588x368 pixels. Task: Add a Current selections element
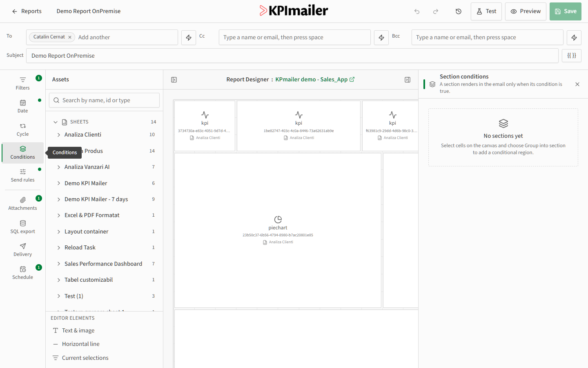104,358
